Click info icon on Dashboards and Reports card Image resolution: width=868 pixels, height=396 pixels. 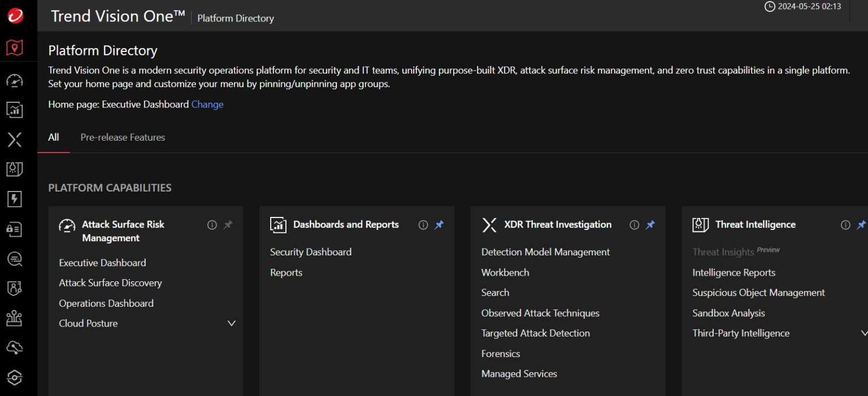423,225
